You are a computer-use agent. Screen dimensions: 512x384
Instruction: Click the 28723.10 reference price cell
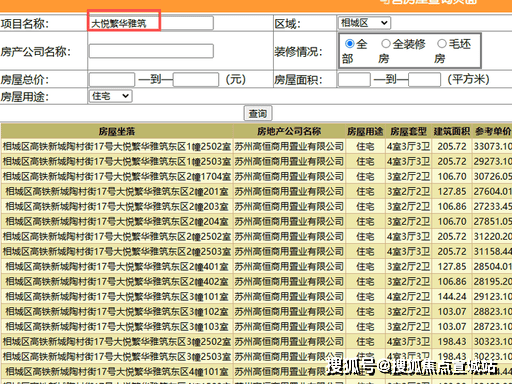(492, 326)
